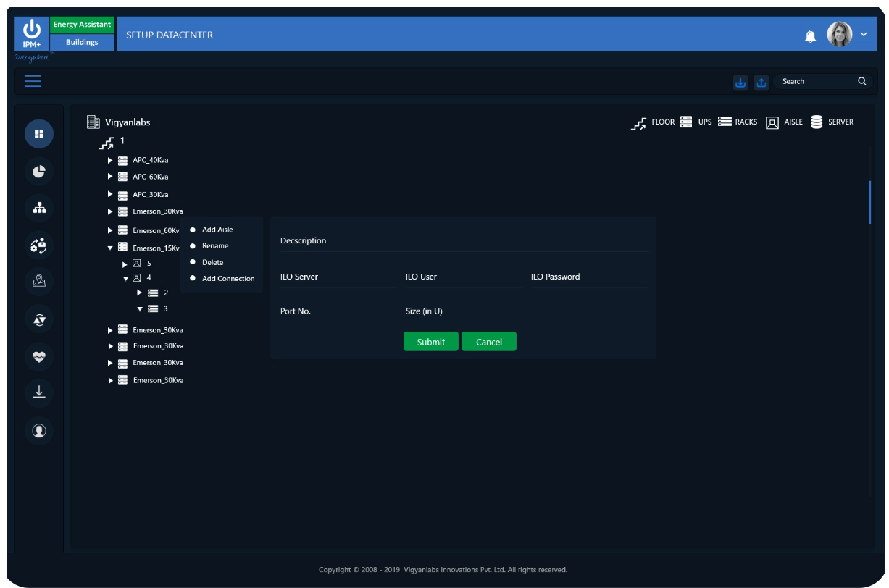Click the green Cancel button
This screenshot has width=889, height=588.
pyautogui.click(x=489, y=342)
